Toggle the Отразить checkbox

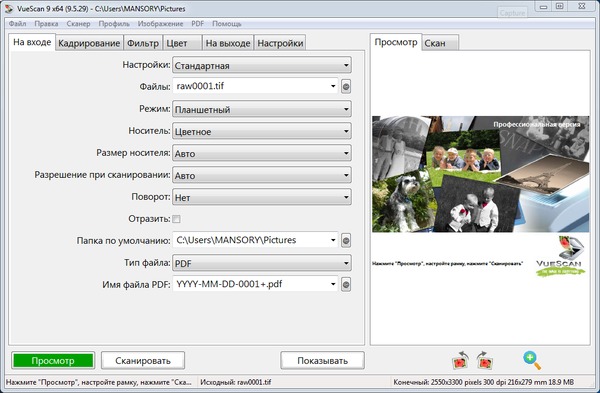pyautogui.click(x=176, y=219)
